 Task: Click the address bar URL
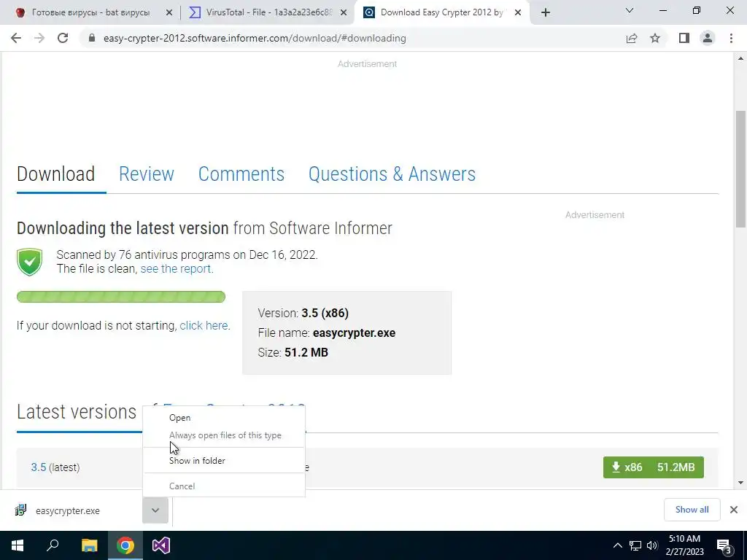255,38
